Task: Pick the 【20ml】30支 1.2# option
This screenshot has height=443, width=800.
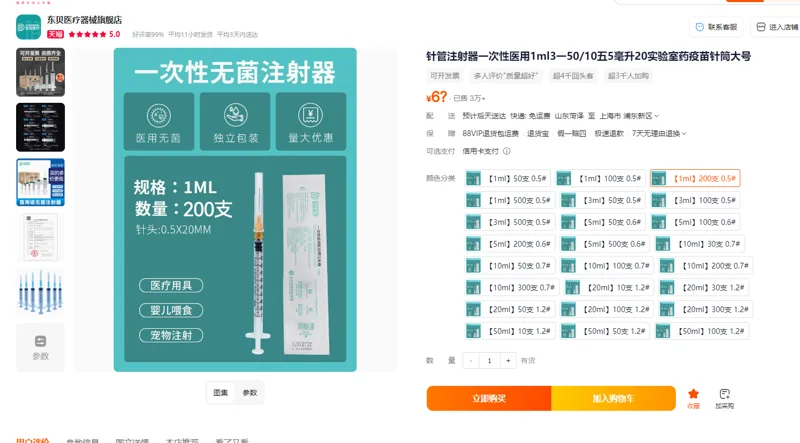Action: point(704,288)
